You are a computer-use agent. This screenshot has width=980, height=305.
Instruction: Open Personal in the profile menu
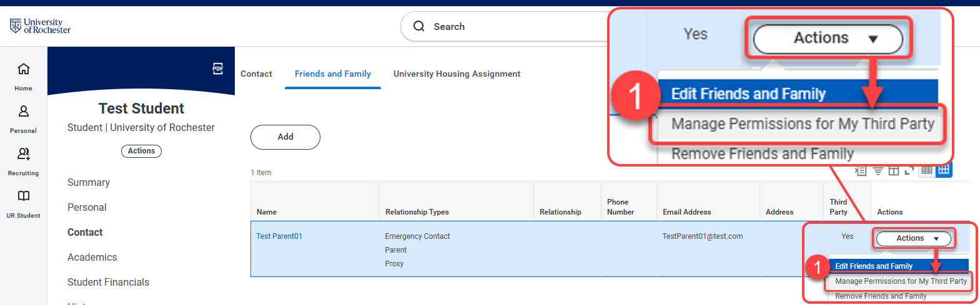[87, 207]
